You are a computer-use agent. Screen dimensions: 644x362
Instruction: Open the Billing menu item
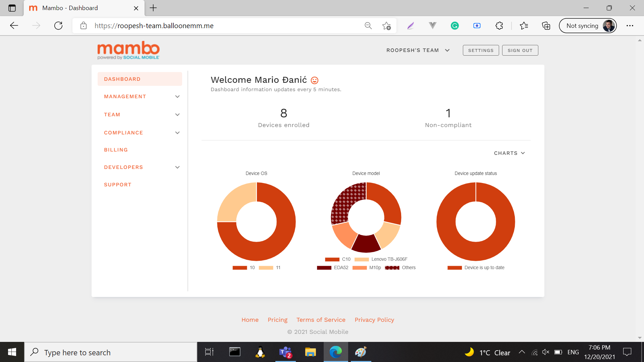coord(116,150)
